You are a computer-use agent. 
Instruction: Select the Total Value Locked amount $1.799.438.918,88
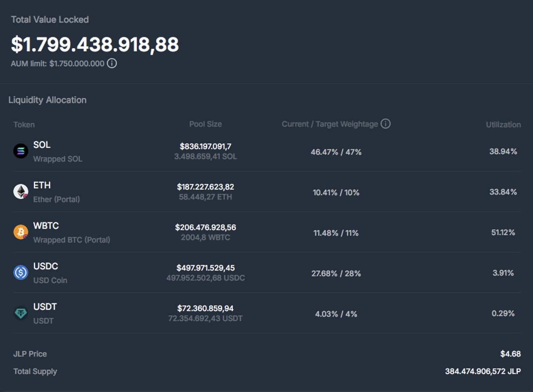(x=95, y=44)
